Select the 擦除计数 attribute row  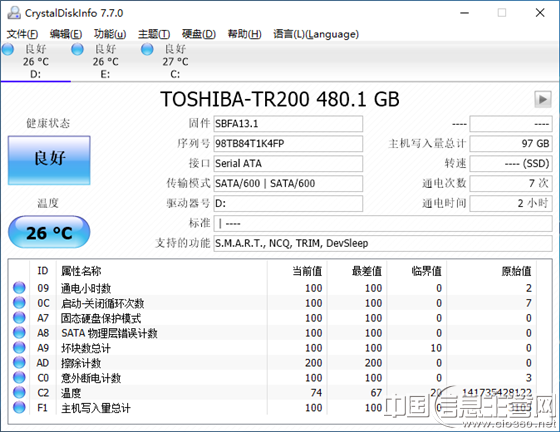(272, 363)
